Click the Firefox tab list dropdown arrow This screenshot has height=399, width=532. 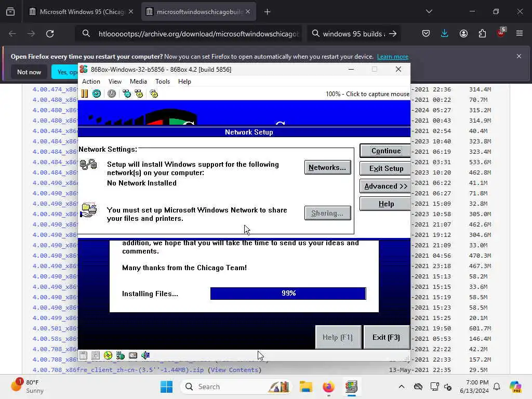click(429, 11)
